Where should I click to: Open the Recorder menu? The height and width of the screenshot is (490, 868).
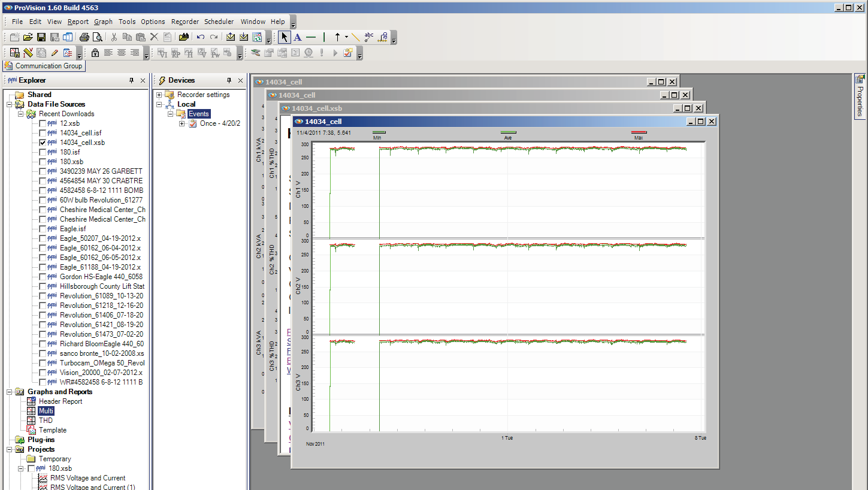tap(185, 21)
